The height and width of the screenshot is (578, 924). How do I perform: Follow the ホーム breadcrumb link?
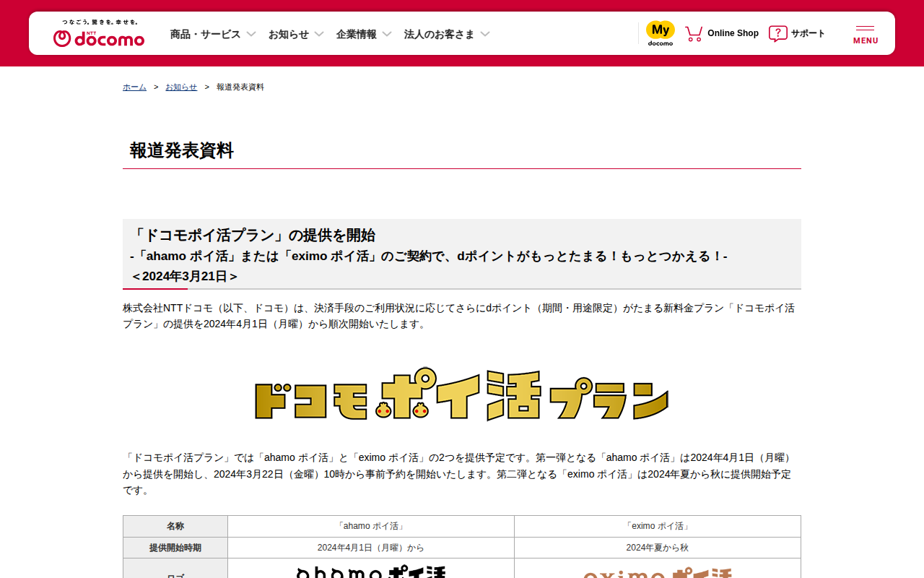click(134, 87)
